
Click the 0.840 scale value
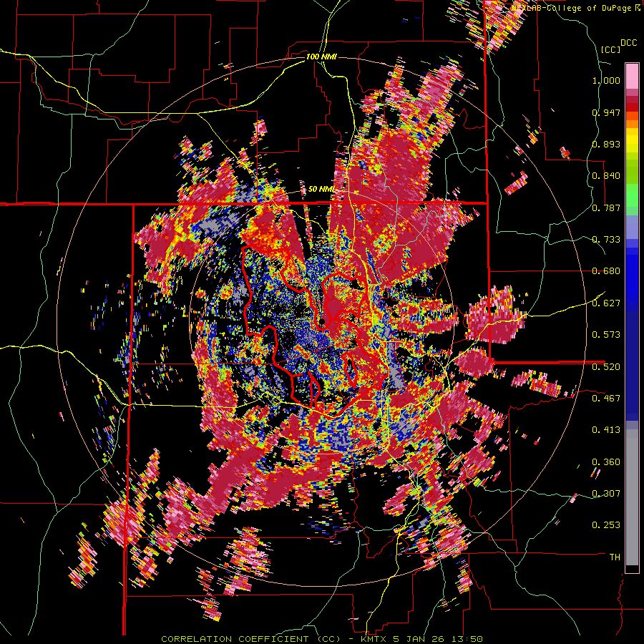click(x=606, y=176)
